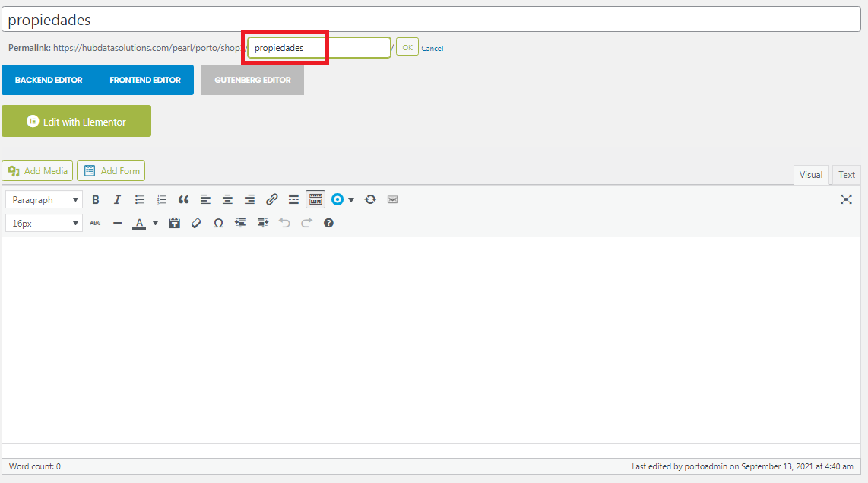Insert a numbered list
Image resolution: width=868 pixels, height=483 pixels.
point(162,199)
